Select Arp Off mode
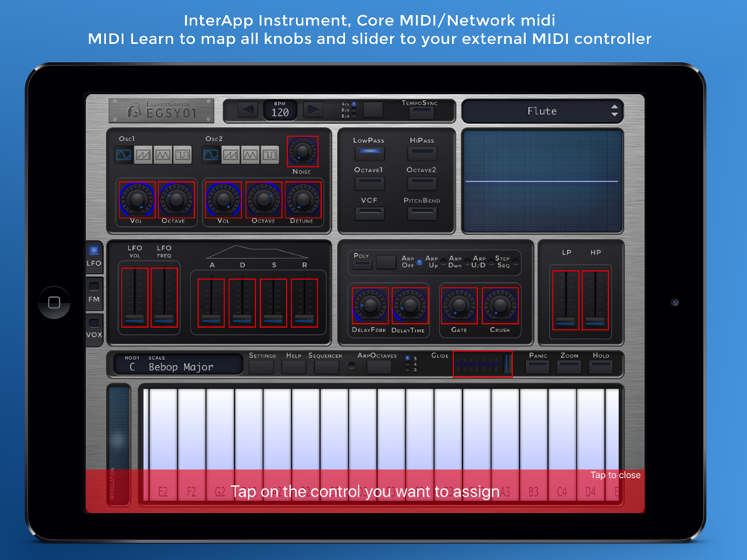747x560 pixels. tap(420, 262)
